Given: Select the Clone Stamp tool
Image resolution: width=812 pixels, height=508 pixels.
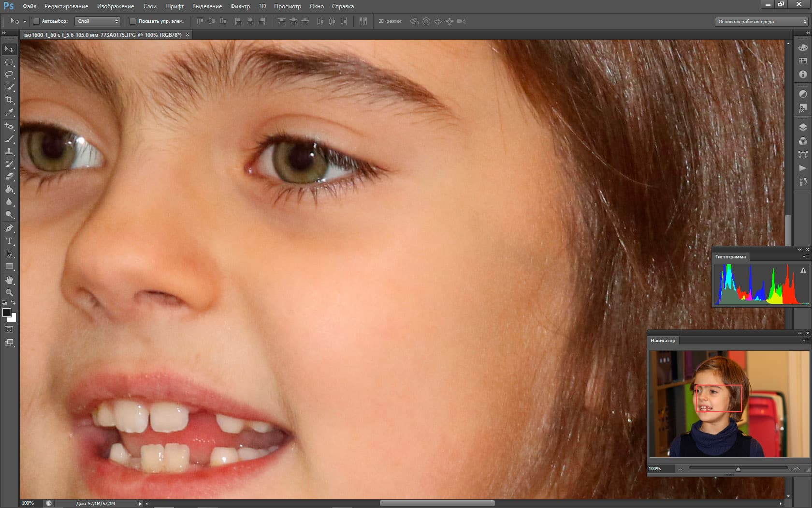Looking at the screenshot, I should pos(9,151).
